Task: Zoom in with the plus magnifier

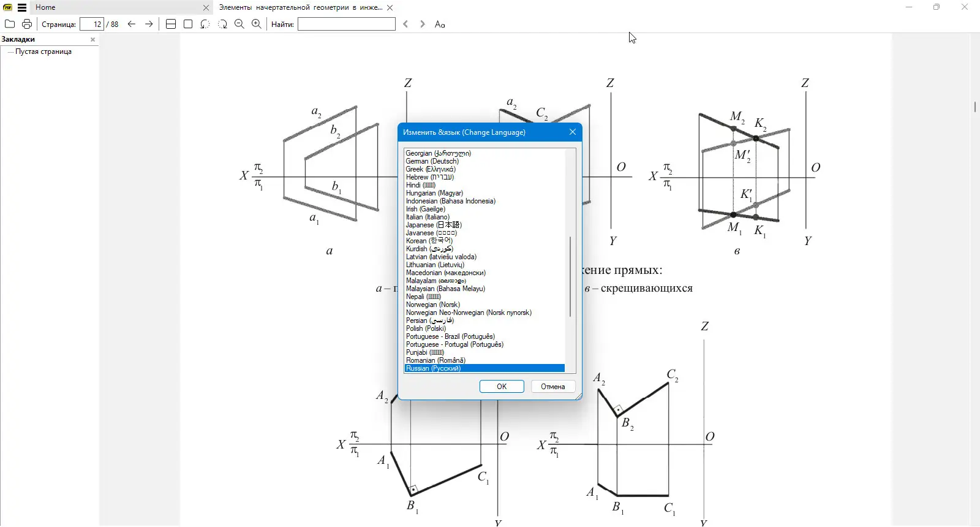Action: [257, 24]
